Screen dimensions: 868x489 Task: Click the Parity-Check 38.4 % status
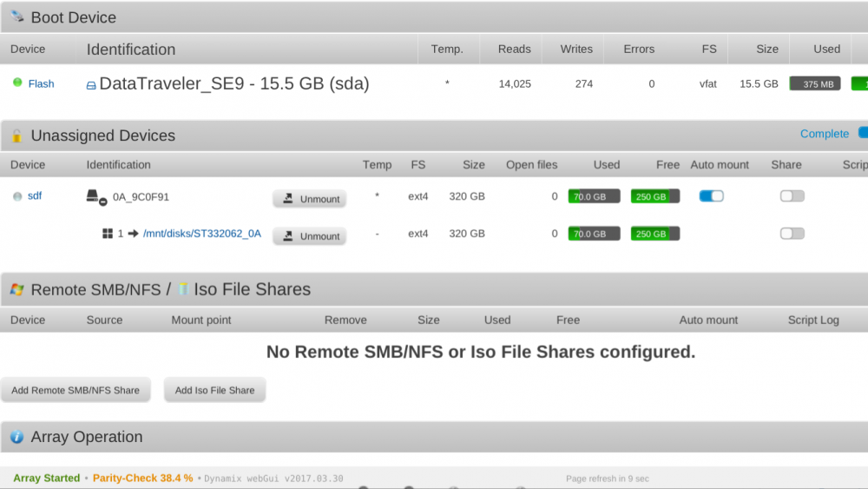coord(143,478)
